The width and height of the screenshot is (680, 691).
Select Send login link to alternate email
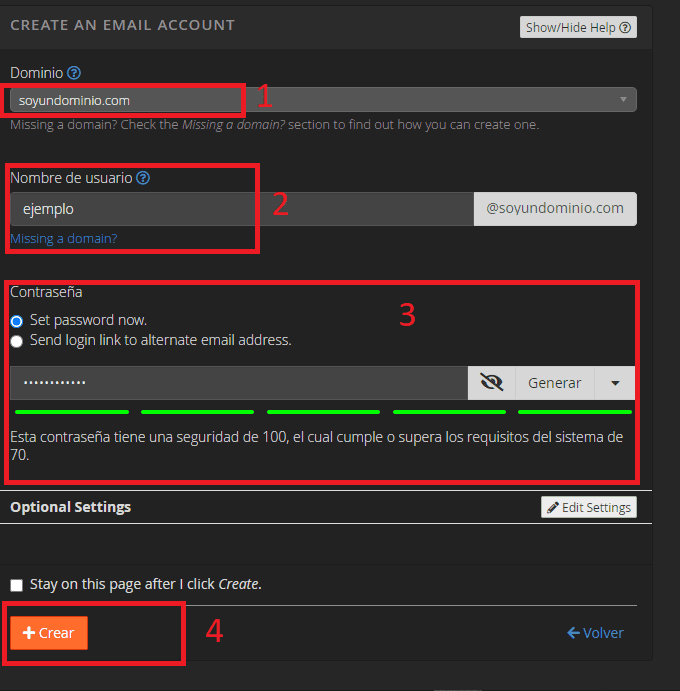17,341
